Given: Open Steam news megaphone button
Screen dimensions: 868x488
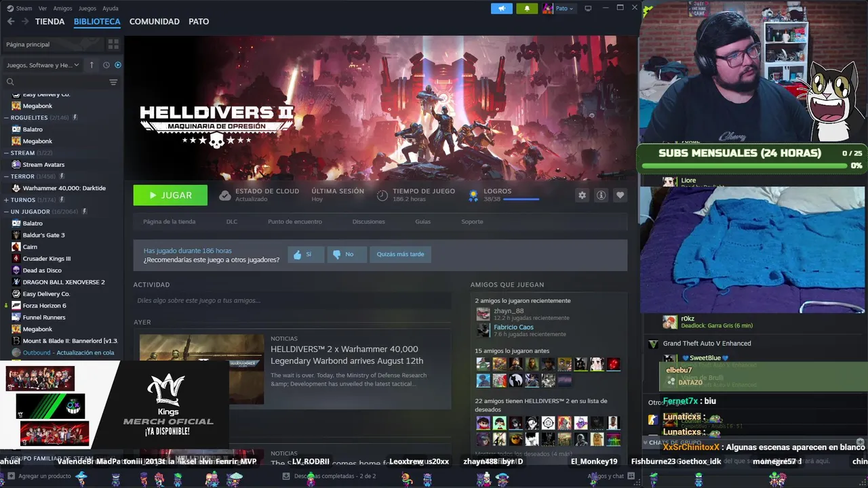Looking at the screenshot, I should tap(502, 8).
